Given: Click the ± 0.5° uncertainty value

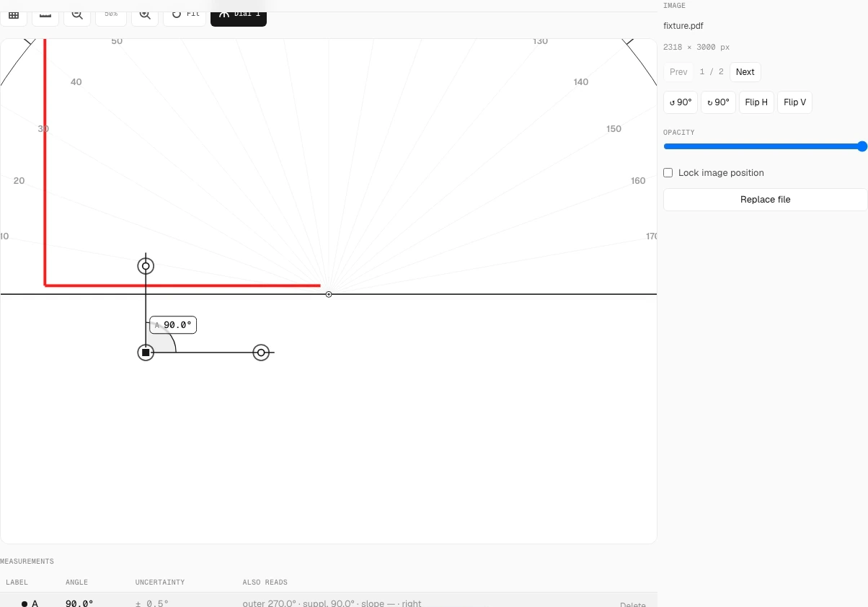Looking at the screenshot, I should click(152, 603).
